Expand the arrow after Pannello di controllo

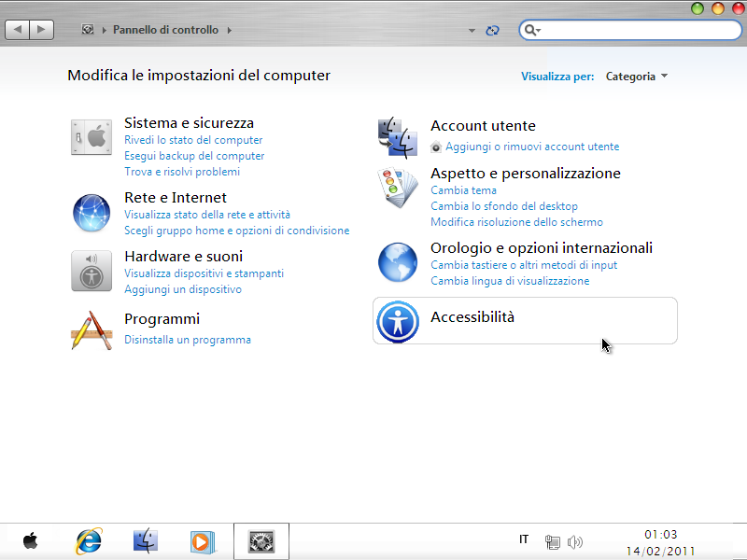229,30
